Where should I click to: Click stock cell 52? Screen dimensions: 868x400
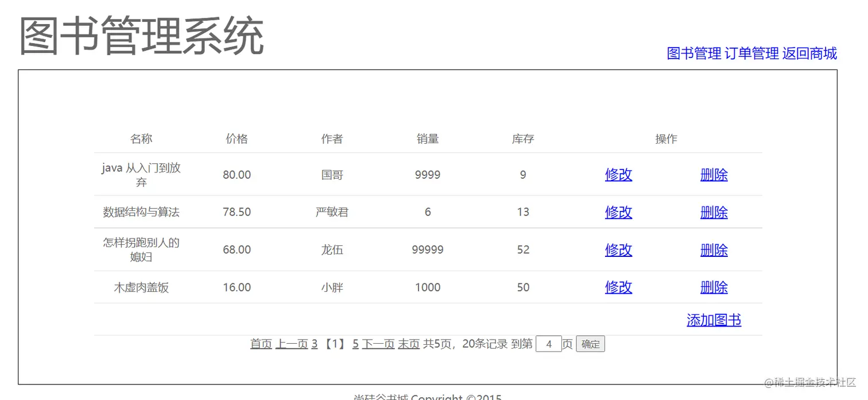point(523,250)
